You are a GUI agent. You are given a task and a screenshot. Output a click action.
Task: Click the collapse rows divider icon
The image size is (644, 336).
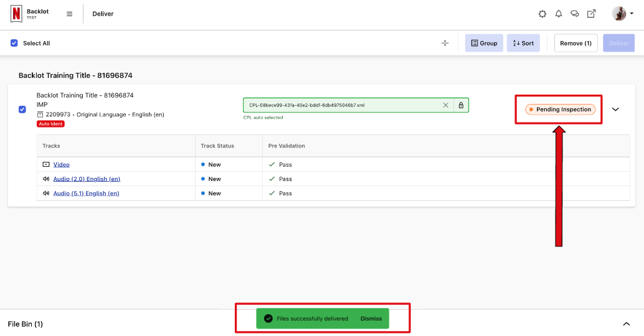(x=445, y=43)
